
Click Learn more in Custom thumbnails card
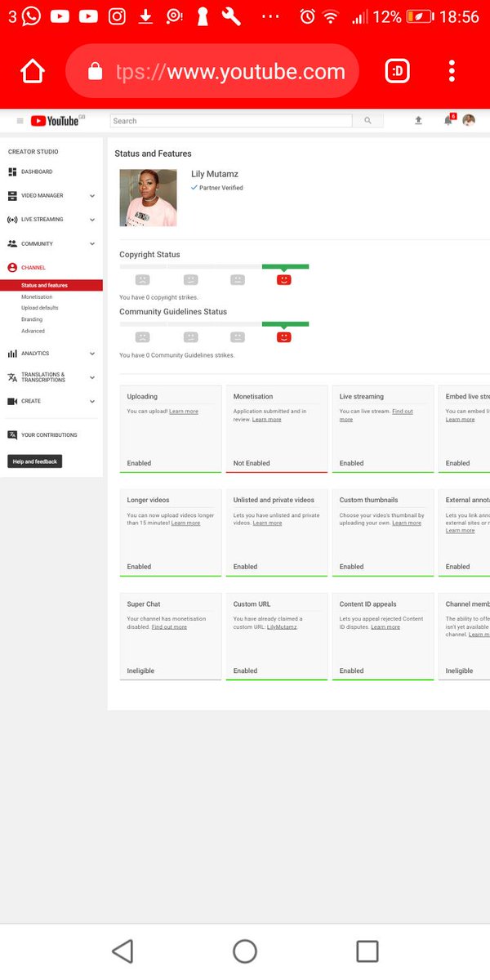click(x=407, y=523)
